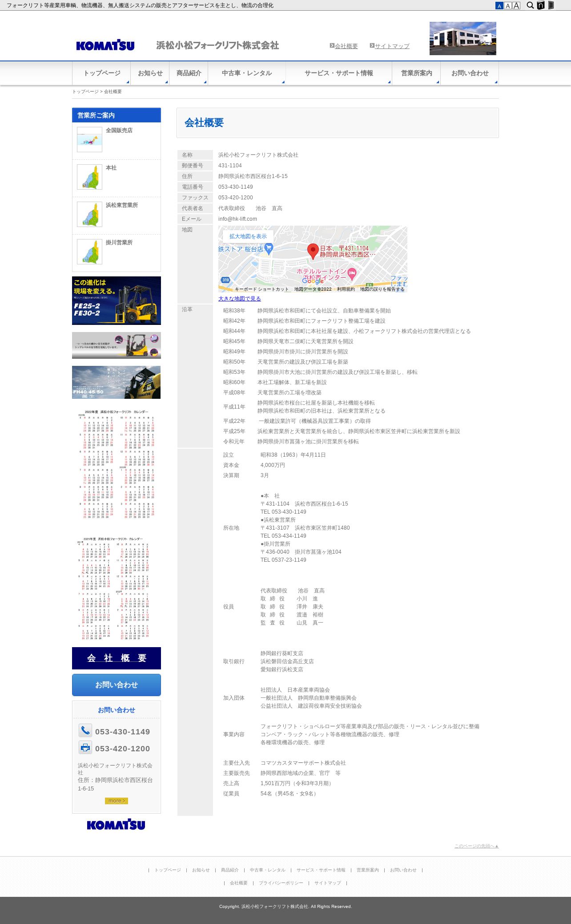Open 浜松東営業所 sidebar link
The image size is (571, 924).
122,205
